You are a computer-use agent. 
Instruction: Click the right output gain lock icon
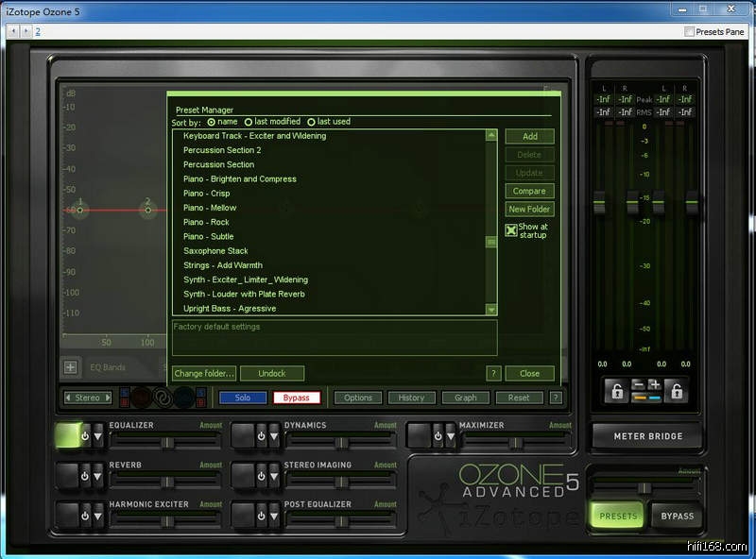(x=676, y=391)
